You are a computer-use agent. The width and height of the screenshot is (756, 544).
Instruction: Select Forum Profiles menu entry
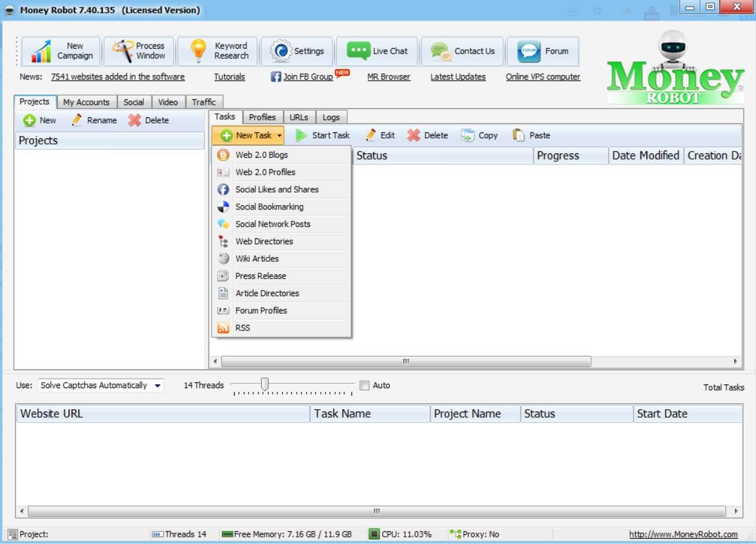coord(282,311)
